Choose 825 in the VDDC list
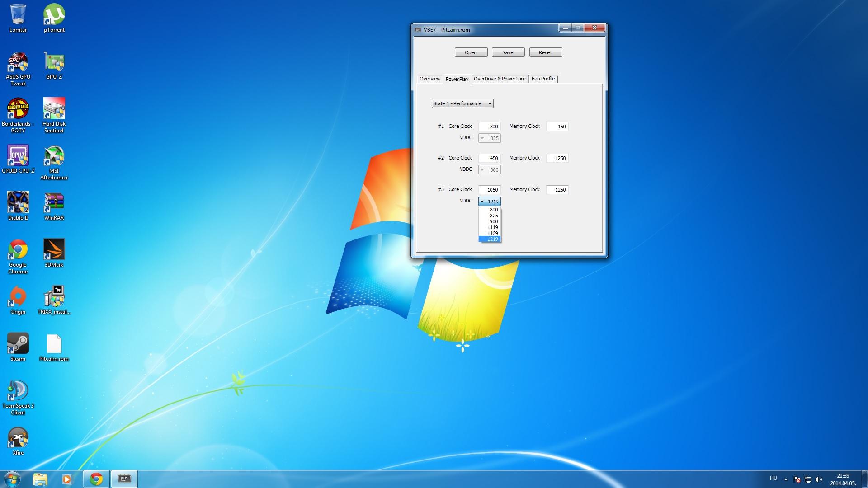Screen dimensions: 868x488 [490, 216]
